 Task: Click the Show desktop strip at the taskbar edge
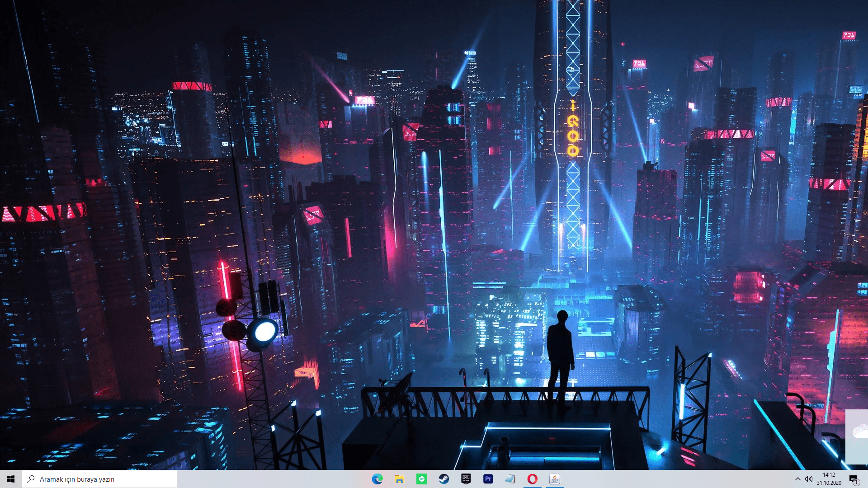point(866,479)
